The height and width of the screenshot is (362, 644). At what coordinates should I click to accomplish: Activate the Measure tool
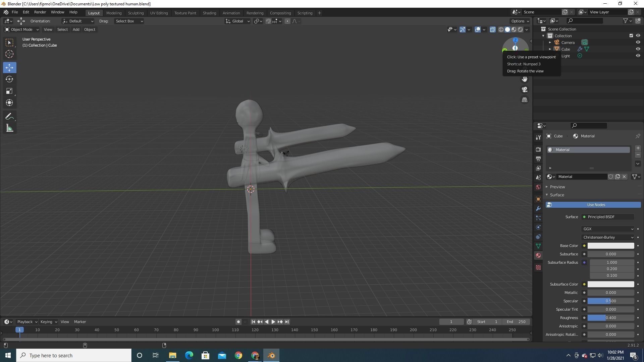point(9,128)
